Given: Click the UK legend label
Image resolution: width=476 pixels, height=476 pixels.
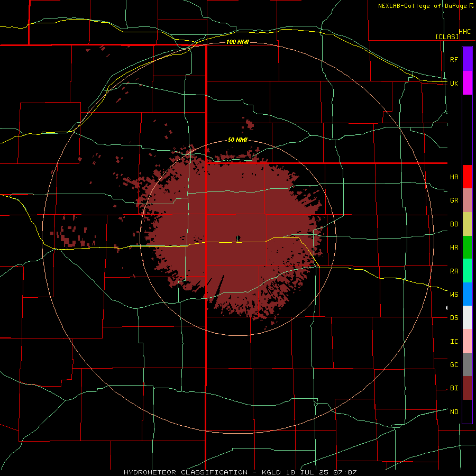Looking at the screenshot, I should click(x=454, y=83).
